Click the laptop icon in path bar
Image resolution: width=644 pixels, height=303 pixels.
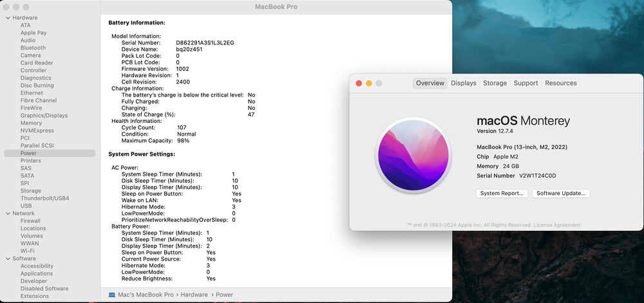coord(112,295)
